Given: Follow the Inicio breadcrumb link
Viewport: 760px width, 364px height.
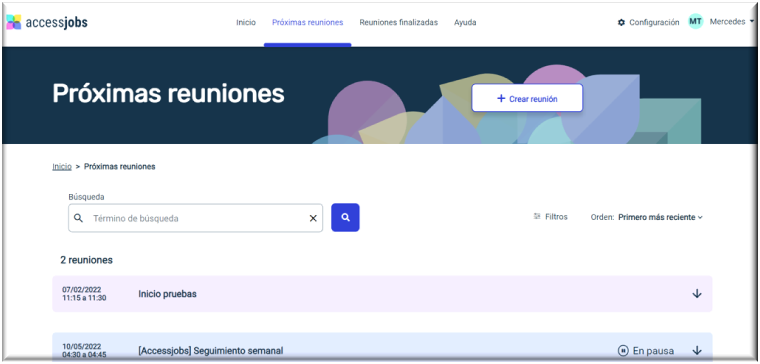Looking at the screenshot, I should click(x=62, y=166).
